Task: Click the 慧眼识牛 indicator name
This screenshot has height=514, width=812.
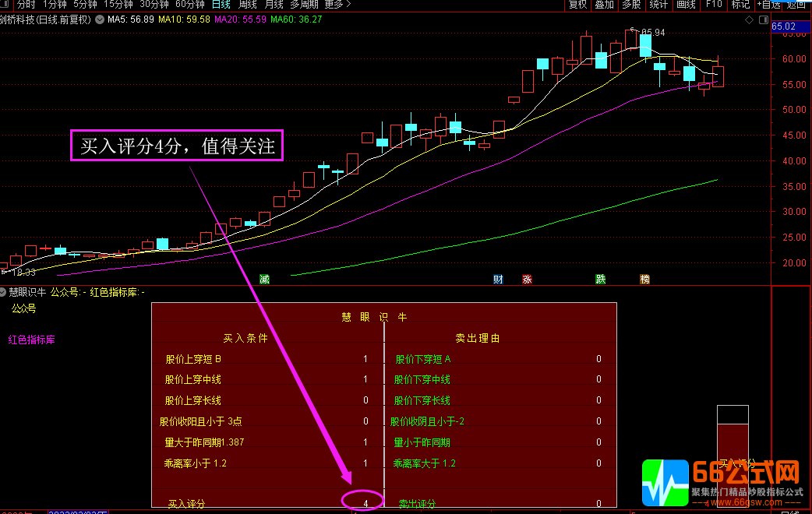Action: [27, 293]
